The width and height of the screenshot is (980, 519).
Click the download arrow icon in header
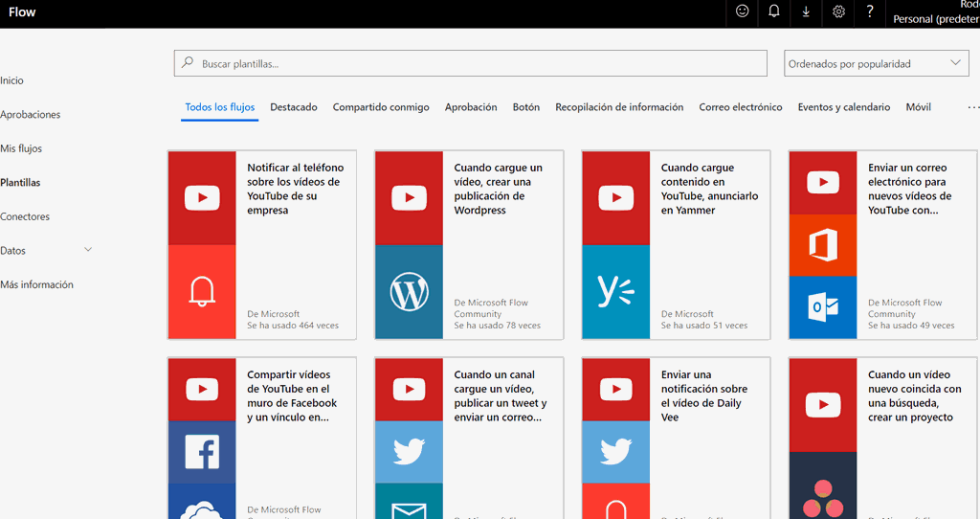[806, 11]
